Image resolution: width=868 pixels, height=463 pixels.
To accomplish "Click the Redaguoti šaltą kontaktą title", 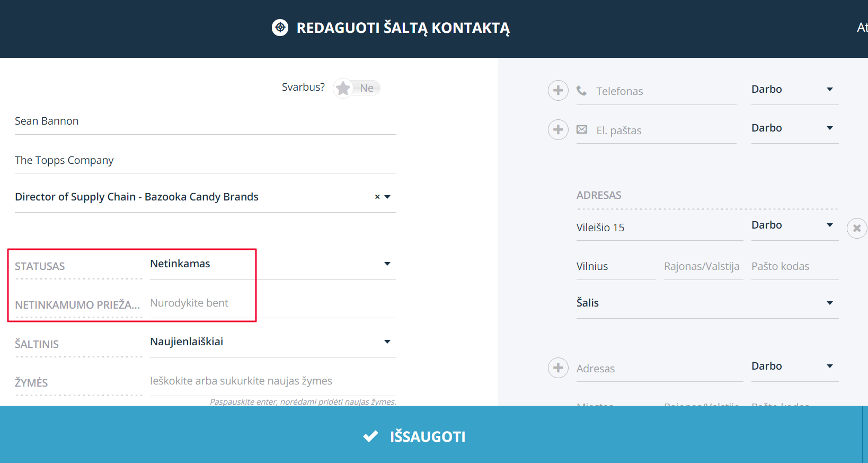I will (x=403, y=28).
